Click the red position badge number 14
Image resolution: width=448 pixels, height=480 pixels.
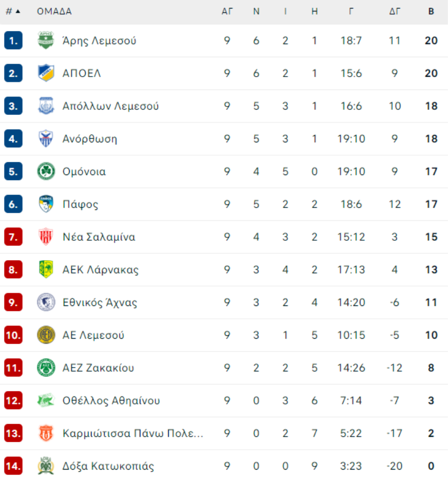[x=13, y=466]
